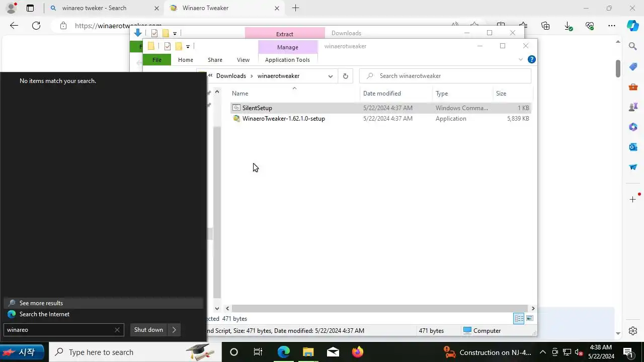Click Downloads in the address breadcrumb
This screenshot has width=644, height=362.
[x=231, y=76]
